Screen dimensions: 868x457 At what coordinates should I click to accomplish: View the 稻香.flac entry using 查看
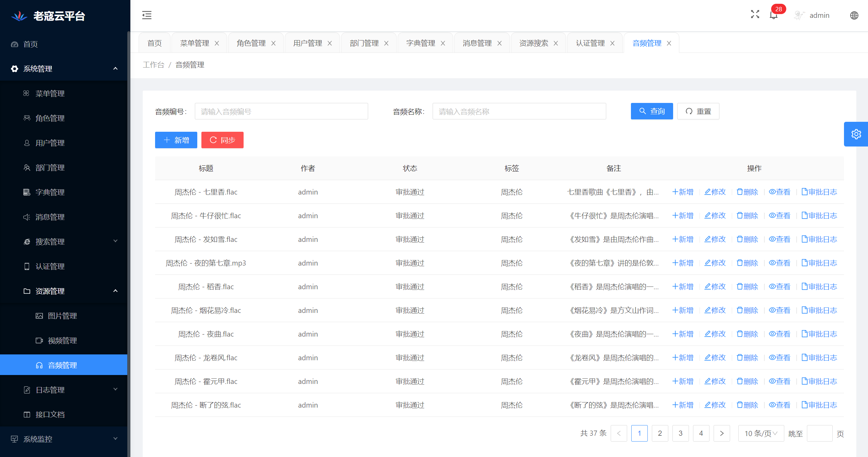pos(779,287)
